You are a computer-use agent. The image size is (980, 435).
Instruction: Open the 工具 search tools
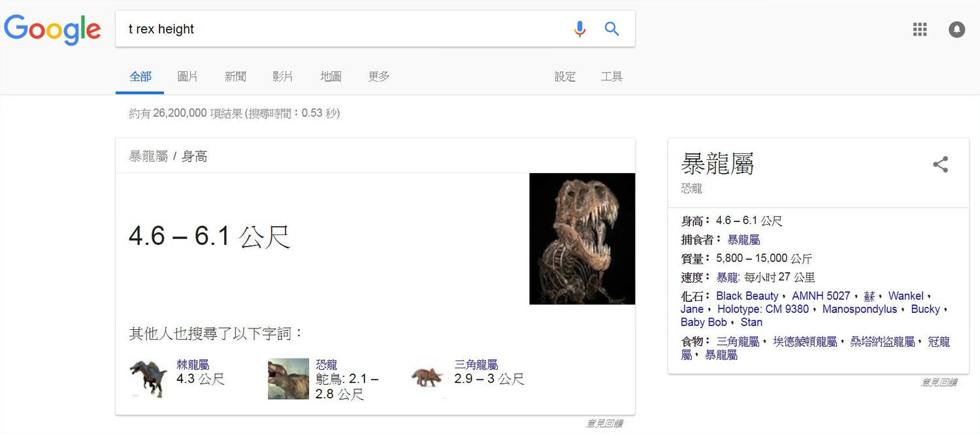(x=612, y=76)
